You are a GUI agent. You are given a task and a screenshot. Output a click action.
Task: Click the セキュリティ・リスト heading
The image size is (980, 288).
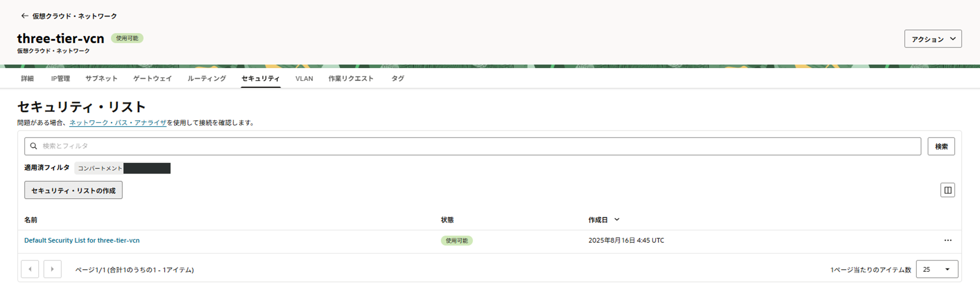click(x=82, y=107)
